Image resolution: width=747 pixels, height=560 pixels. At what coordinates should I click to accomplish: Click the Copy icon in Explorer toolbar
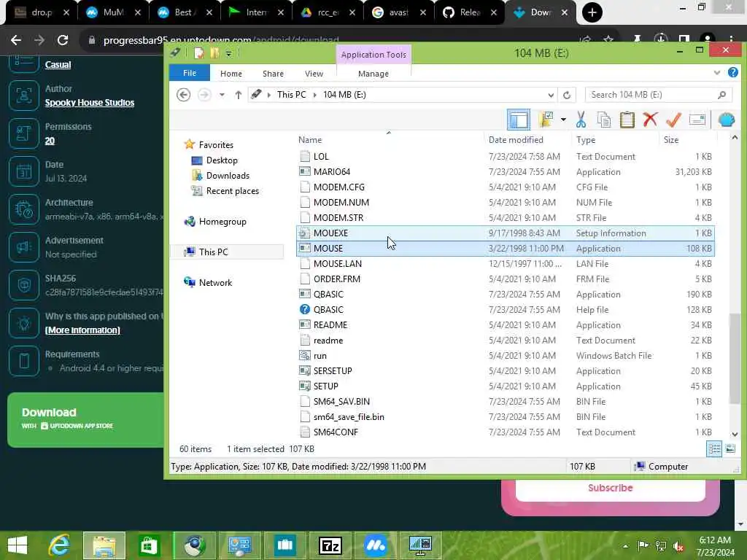click(603, 120)
